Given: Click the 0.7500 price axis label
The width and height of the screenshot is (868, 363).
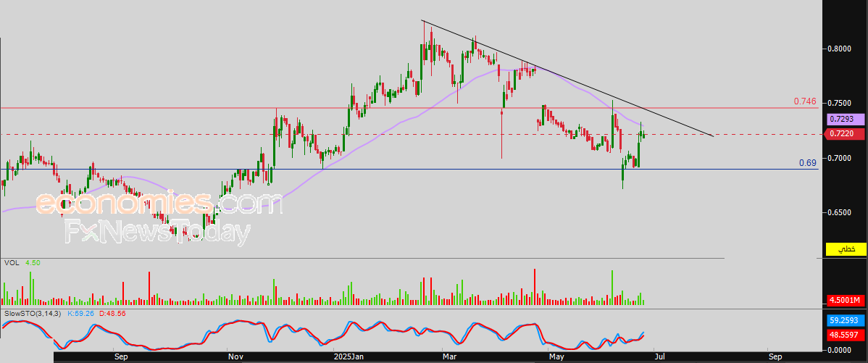Looking at the screenshot, I should click(840, 104).
